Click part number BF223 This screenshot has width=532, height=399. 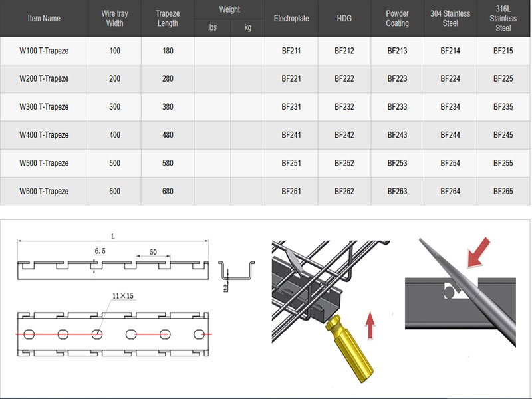pos(397,79)
